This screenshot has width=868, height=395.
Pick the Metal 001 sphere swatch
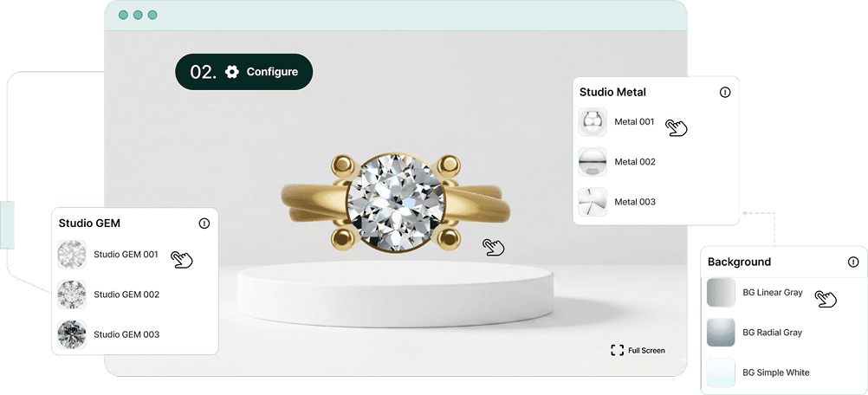[593, 122]
